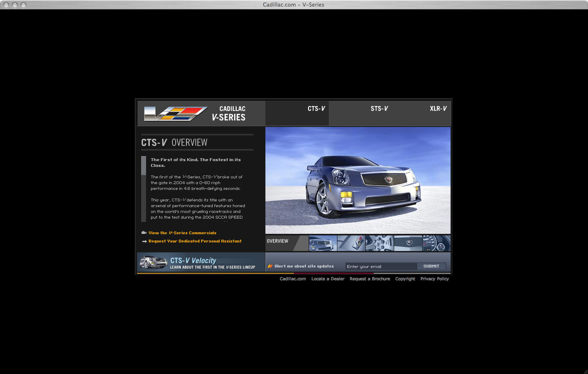Open the front car view thumbnail
Image resolution: width=588 pixels, height=374 pixels.
(x=323, y=243)
